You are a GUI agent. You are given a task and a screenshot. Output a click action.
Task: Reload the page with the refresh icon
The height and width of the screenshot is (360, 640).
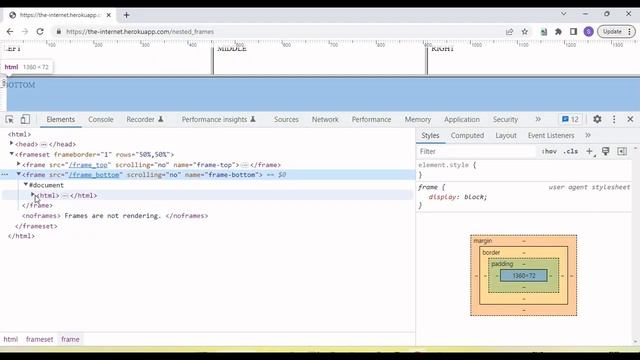pos(40,31)
